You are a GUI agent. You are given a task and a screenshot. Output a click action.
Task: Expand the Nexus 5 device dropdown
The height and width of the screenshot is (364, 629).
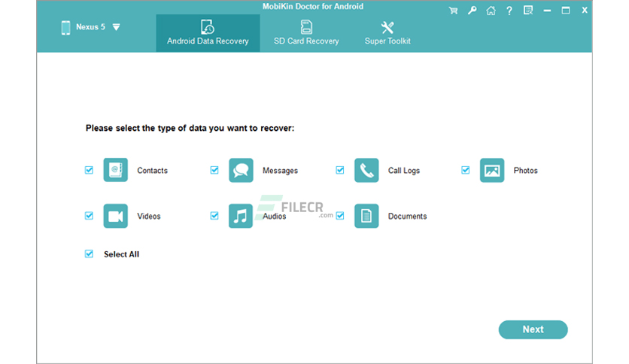[x=116, y=27]
